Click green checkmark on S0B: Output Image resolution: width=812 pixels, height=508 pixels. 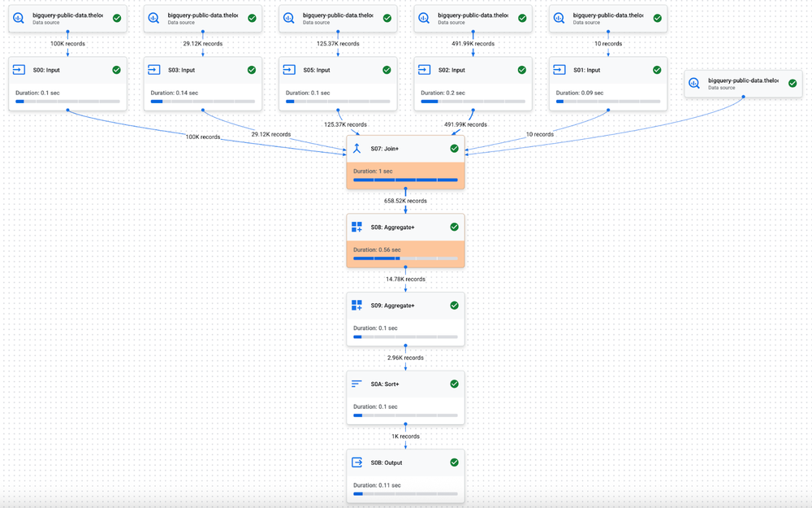click(454, 462)
